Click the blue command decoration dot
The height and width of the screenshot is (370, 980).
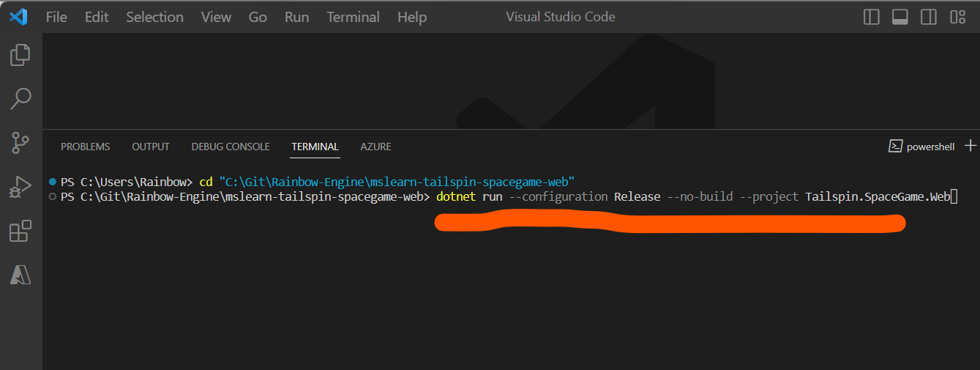pyautogui.click(x=52, y=181)
